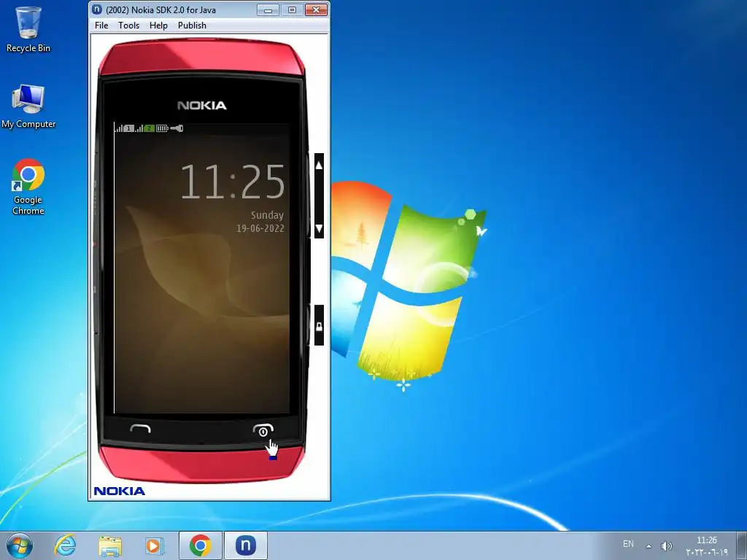Click SIM 1 signal indicator in phone status bar

pos(125,128)
